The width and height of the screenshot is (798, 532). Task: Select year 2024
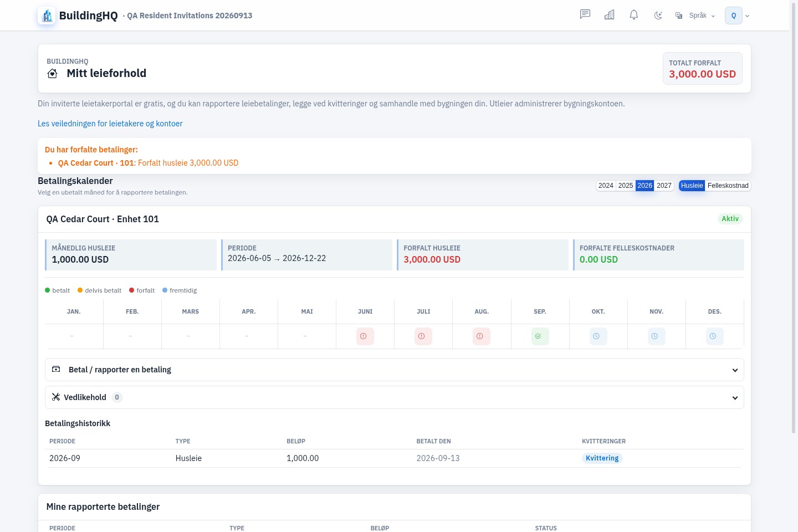[606, 186]
